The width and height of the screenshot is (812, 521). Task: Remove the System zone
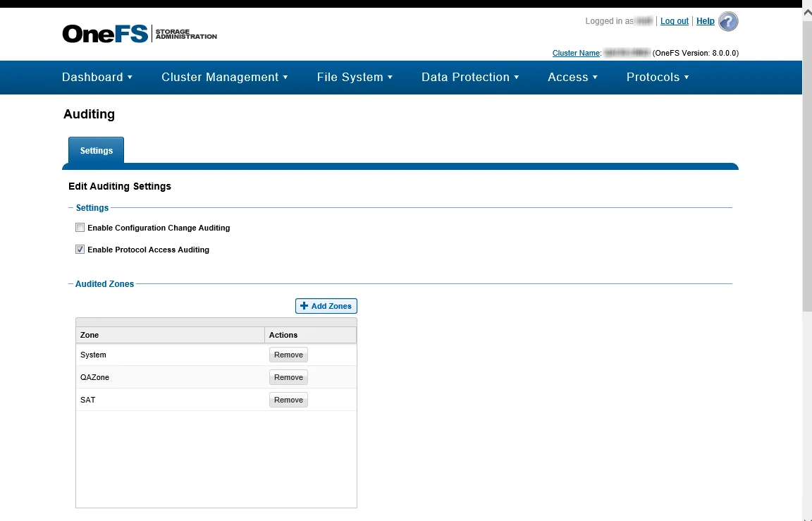click(288, 355)
